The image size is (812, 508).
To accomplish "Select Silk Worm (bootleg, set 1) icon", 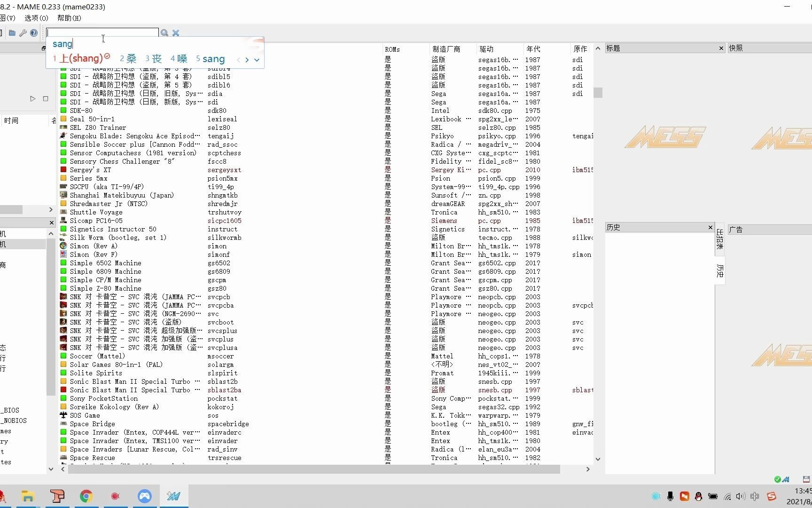I will click(x=63, y=238).
